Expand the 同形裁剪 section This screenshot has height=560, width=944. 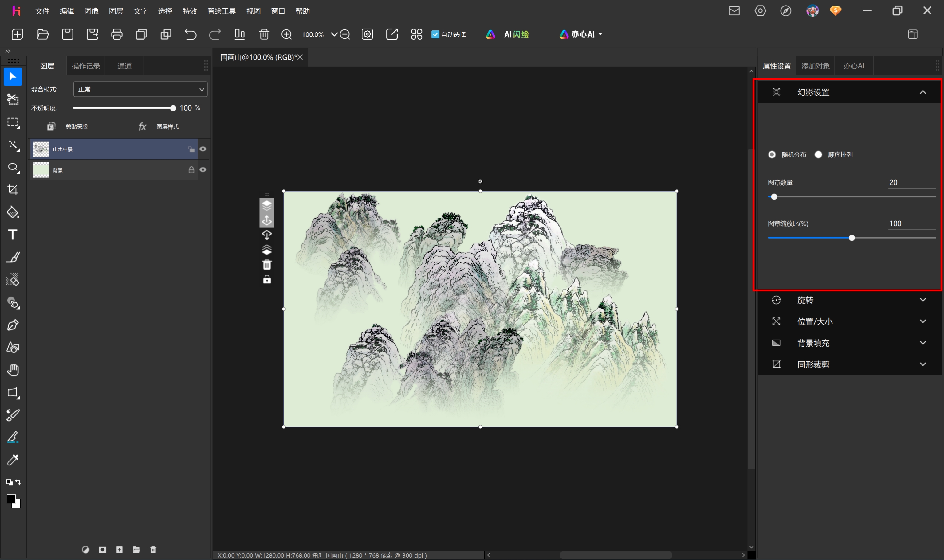click(x=923, y=364)
